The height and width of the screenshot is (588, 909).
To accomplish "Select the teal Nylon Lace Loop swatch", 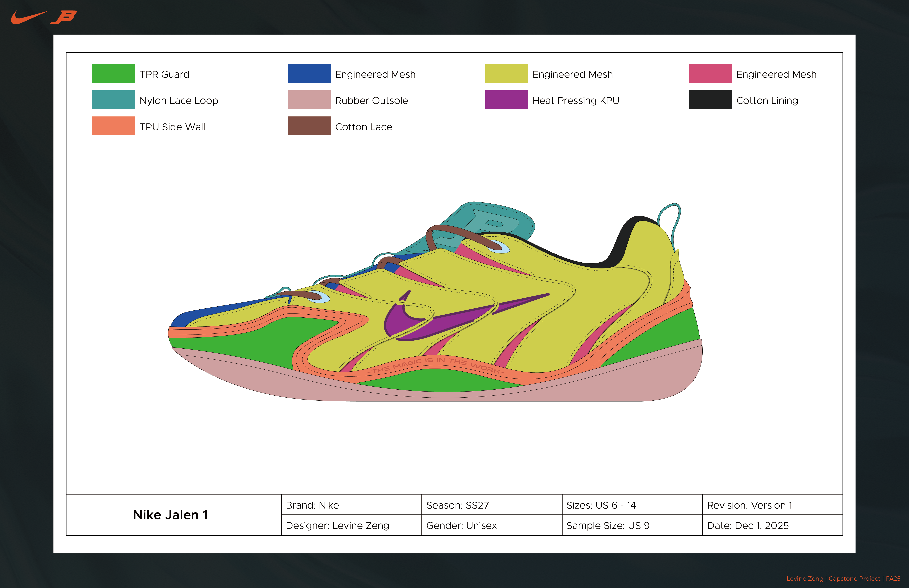I will [x=113, y=100].
